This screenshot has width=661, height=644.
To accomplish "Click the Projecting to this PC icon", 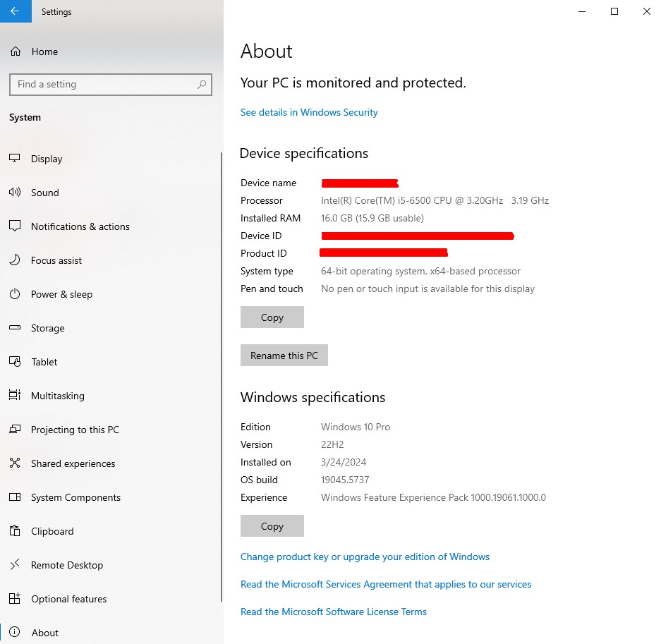I will point(15,429).
